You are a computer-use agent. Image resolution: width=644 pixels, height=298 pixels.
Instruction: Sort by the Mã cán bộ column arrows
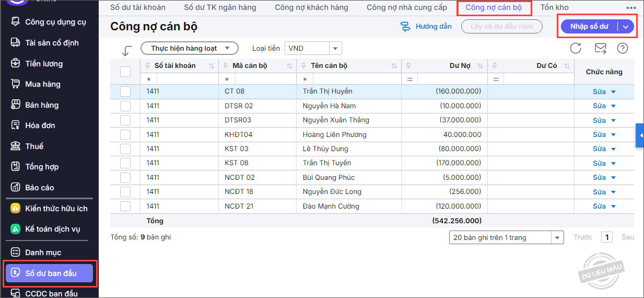pos(289,66)
